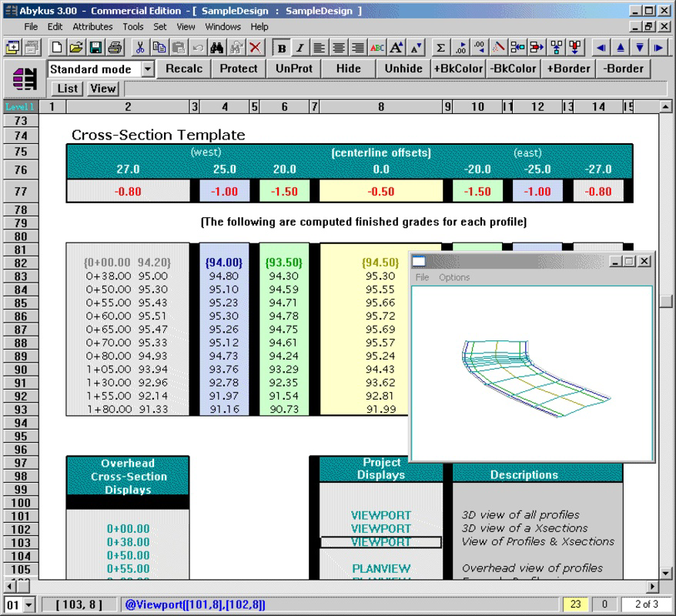Click the Hide button
The image size is (676, 616).
pos(348,69)
